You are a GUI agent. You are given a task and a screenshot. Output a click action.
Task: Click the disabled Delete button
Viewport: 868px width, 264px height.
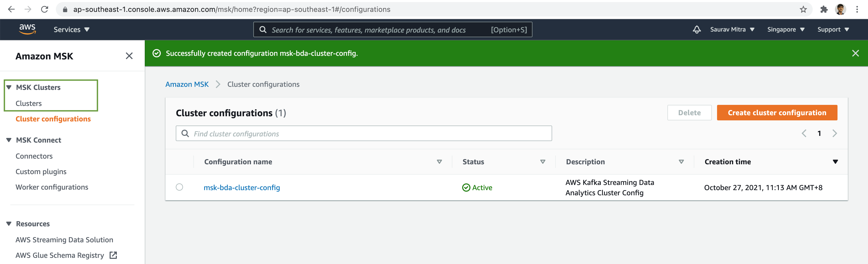(689, 112)
